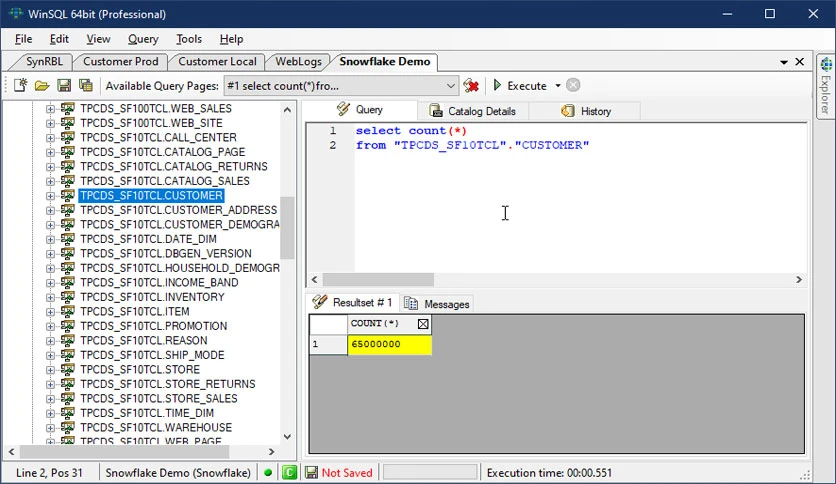Expand TPCDS_SF10TCL.CALL_CENTER tree node
Viewport: 836px width, 484px height.
(x=50, y=138)
